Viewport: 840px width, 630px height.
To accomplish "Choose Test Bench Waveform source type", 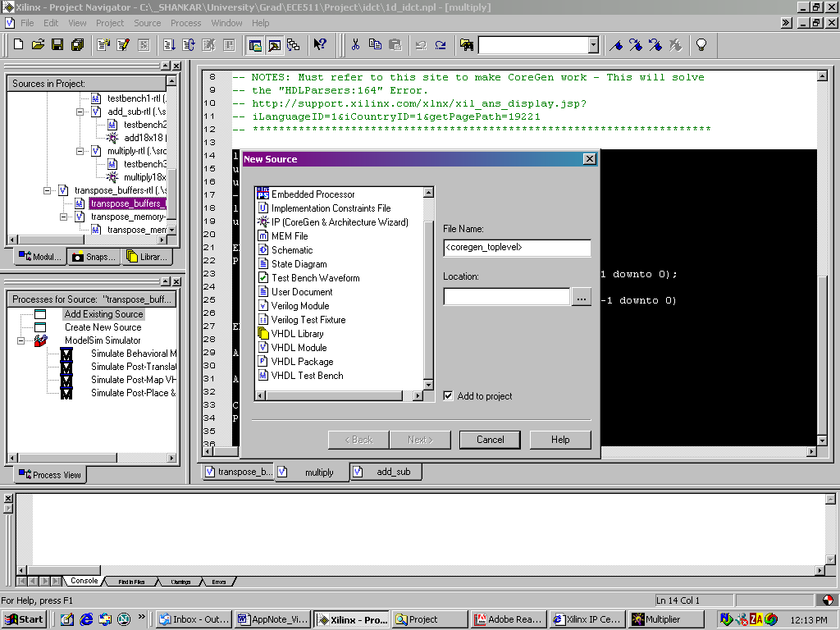I will point(315,278).
